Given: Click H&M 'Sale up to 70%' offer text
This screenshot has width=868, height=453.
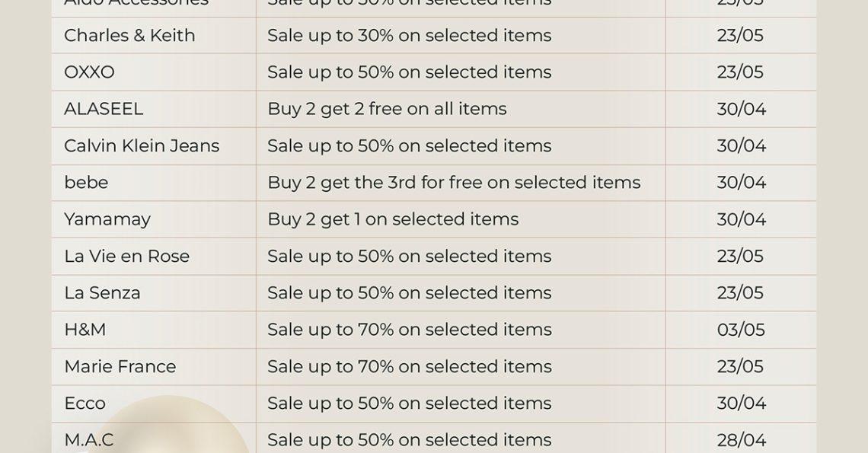Looking at the screenshot, I should 410,330.
